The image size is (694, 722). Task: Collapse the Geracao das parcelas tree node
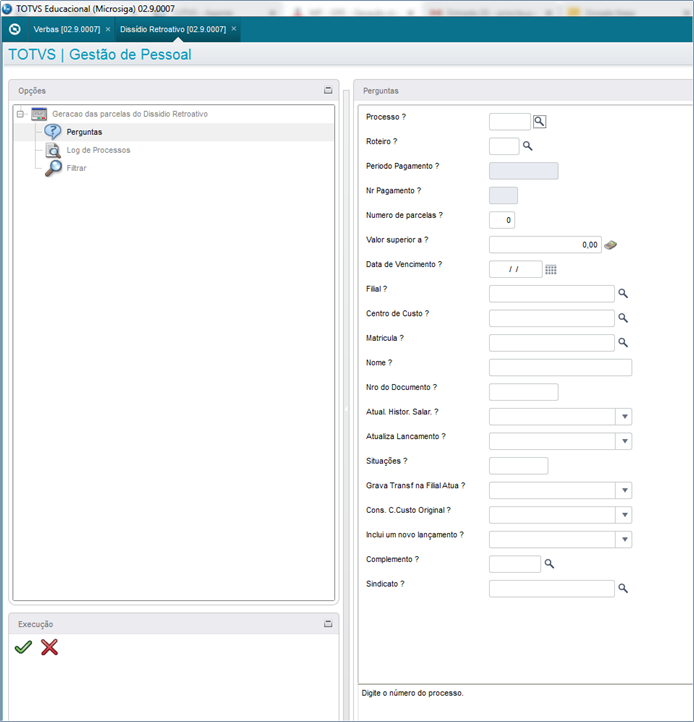point(20,114)
